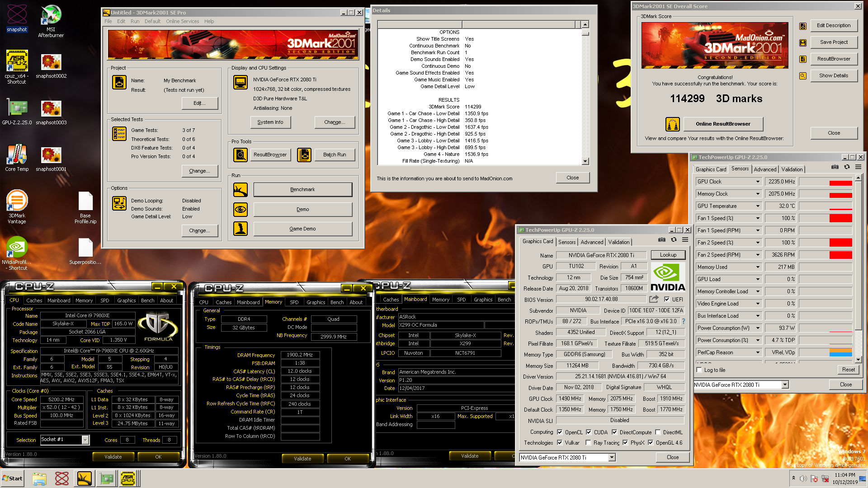The height and width of the screenshot is (488, 868).
Task: Open the Socket #1 selection dropdown in CPU-Z
Action: (85, 440)
